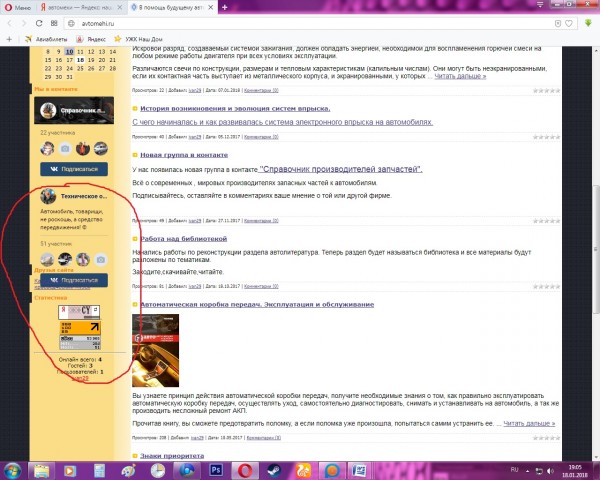Subscribe to Справочник group via upper Подписаться
This screenshot has width=600, height=480.
coord(74,169)
